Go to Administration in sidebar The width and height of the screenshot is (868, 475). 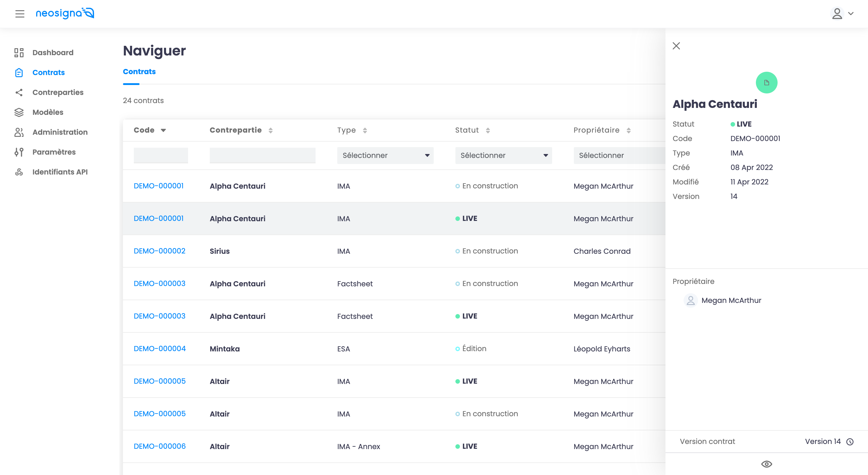click(60, 132)
